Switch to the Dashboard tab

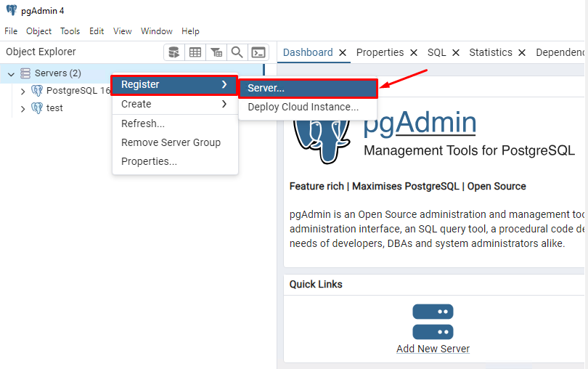point(308,52)
